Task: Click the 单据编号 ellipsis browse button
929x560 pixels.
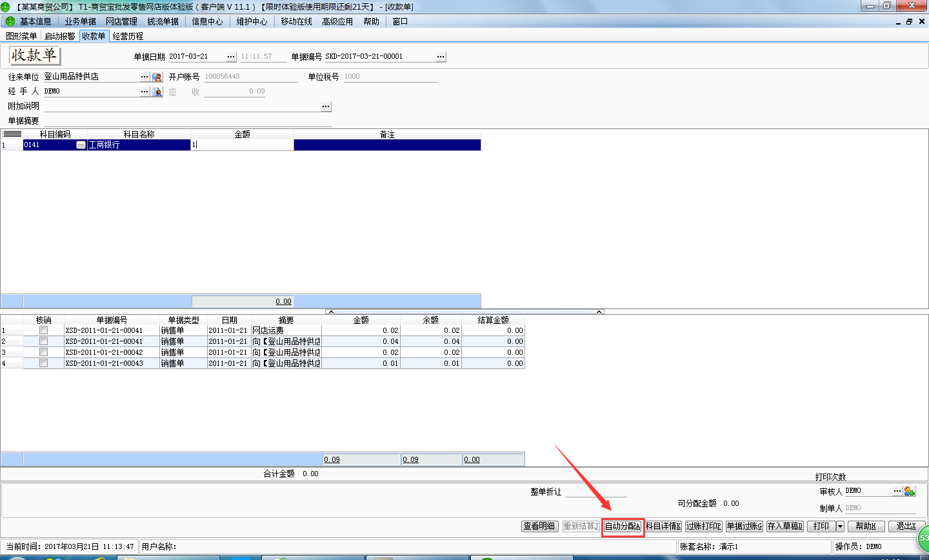Action: [x=441, y=57]
